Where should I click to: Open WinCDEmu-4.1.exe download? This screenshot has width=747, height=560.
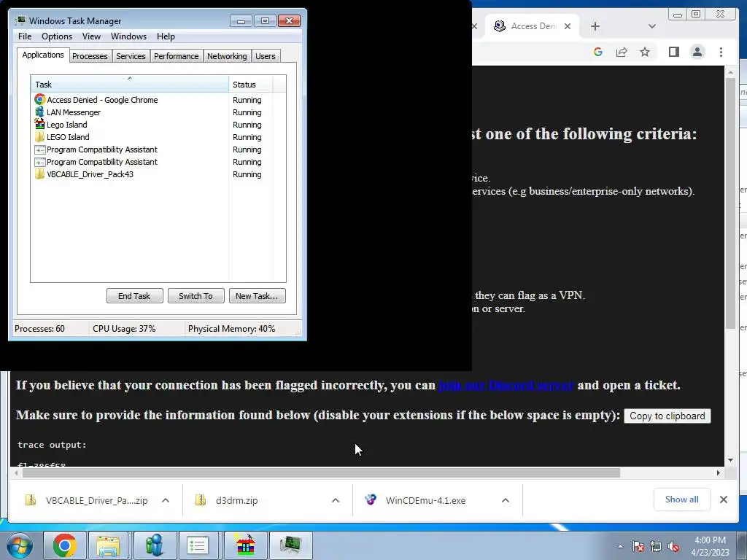pyautogui.click(x=415, y=500)
